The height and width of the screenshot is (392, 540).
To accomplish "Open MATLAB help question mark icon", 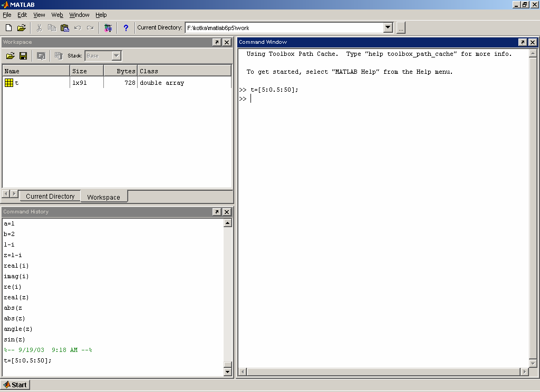I will click(x=126, y=28).
